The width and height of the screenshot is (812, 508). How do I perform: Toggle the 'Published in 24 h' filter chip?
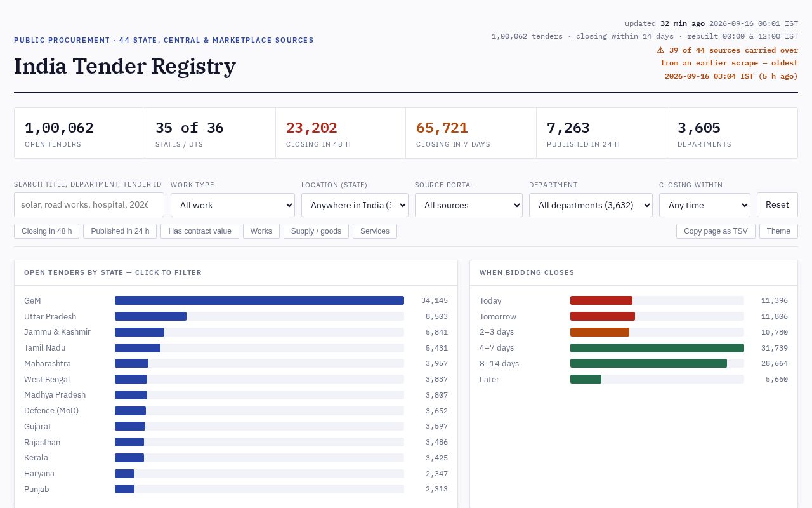pos(120,231)
